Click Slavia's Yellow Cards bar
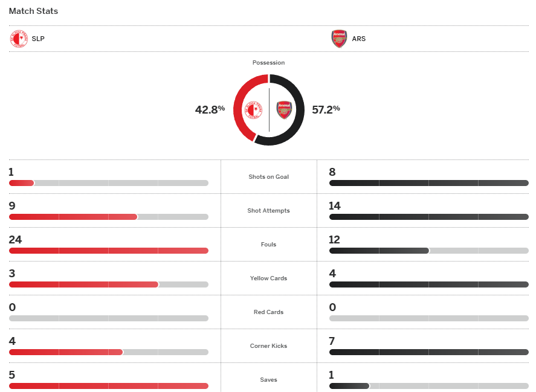Viewport: 536px width, 392px height. (x=83, y=284)
